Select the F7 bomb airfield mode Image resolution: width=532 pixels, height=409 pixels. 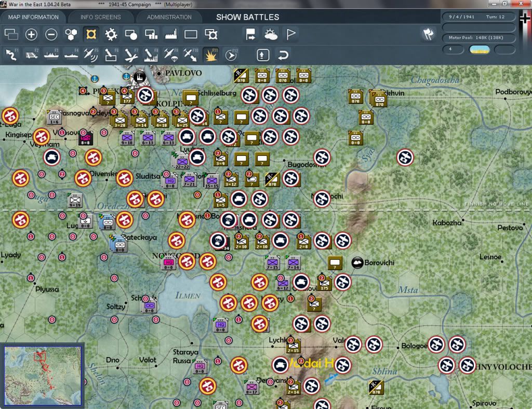coord(131,55)
